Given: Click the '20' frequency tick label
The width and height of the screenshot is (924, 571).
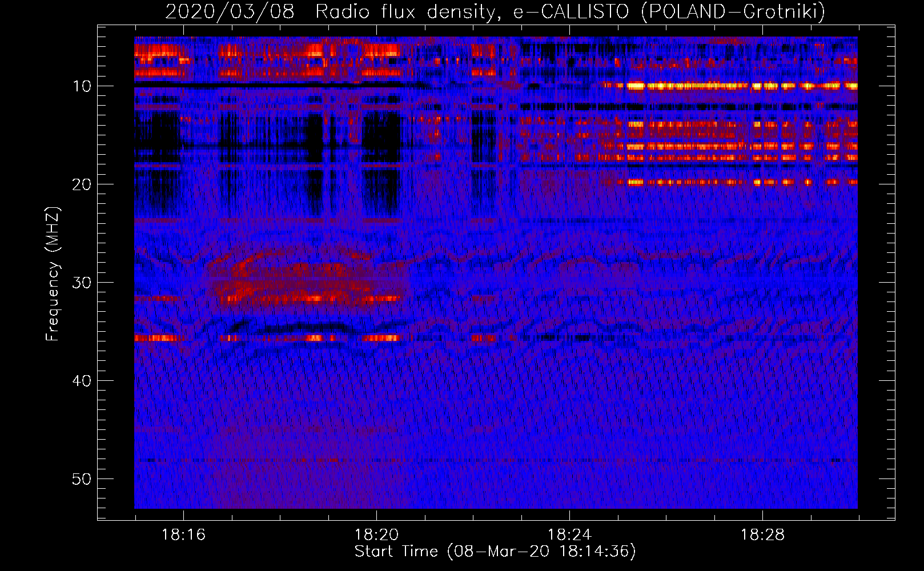Looking at the screenshot, I should (x=82, y=184).
